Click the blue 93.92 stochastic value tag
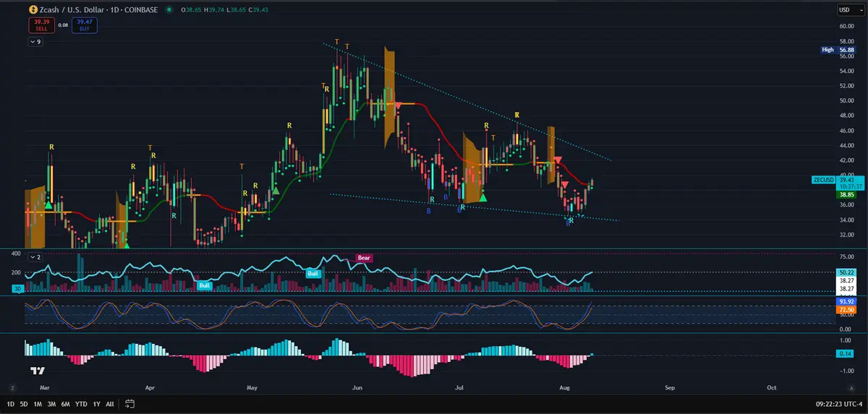 (846, 301)
